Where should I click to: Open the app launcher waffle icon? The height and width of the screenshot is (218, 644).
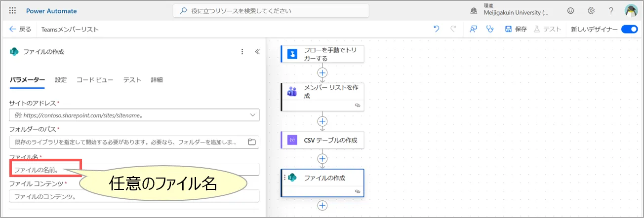coord(12,10)
